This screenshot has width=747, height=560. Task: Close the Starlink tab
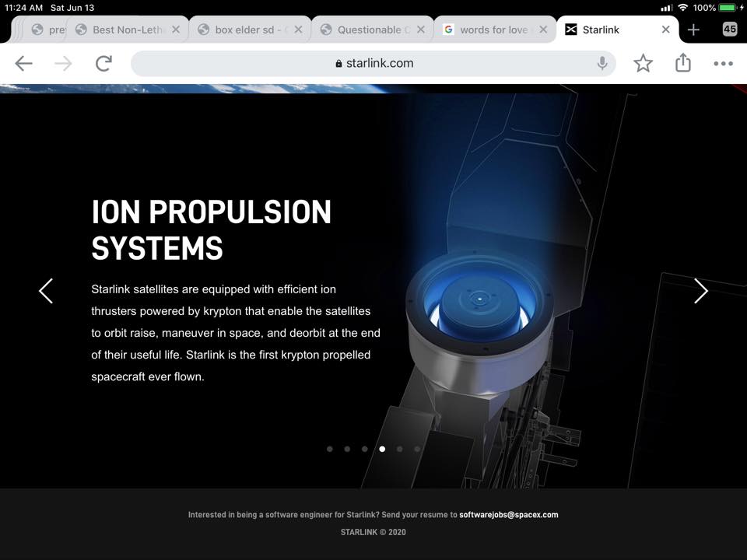coord(665,30)
